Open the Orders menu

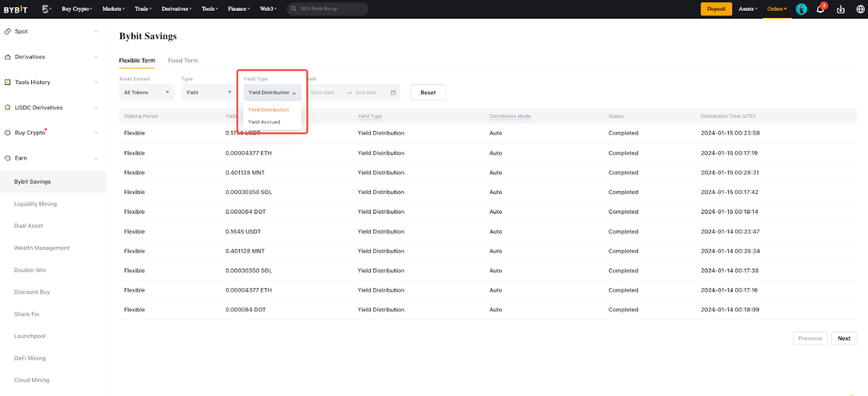(777, 9)
